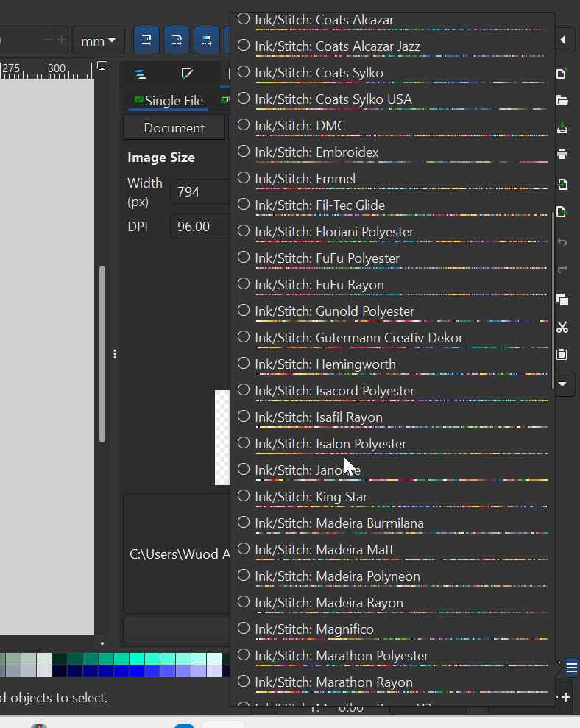Select Ink/Stitch: Fil-Tec Glide palette
580x728 pixels.
[392, 207]
